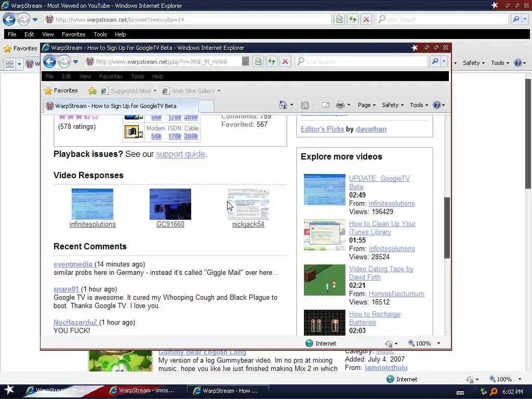Click front window vertical scrollbar thumb

[x=447, y=228]
